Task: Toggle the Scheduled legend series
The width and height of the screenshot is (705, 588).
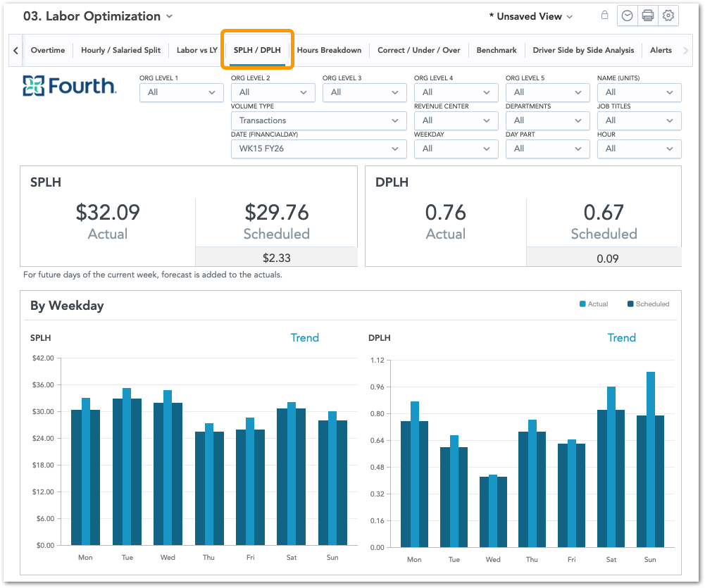Action: point(648,304)
